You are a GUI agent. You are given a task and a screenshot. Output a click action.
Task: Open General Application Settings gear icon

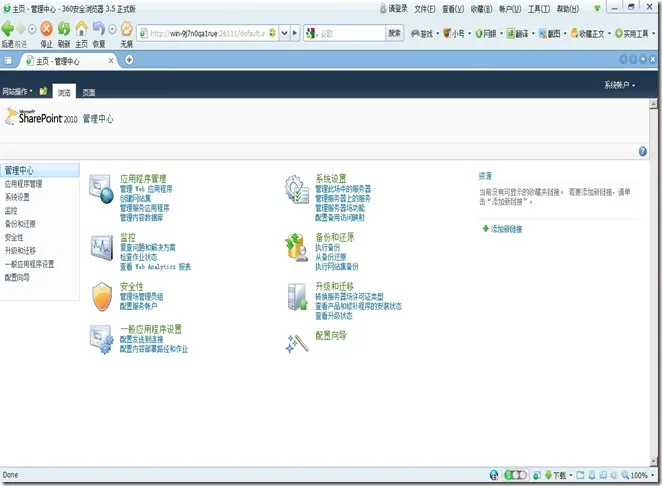pos(101,339)
